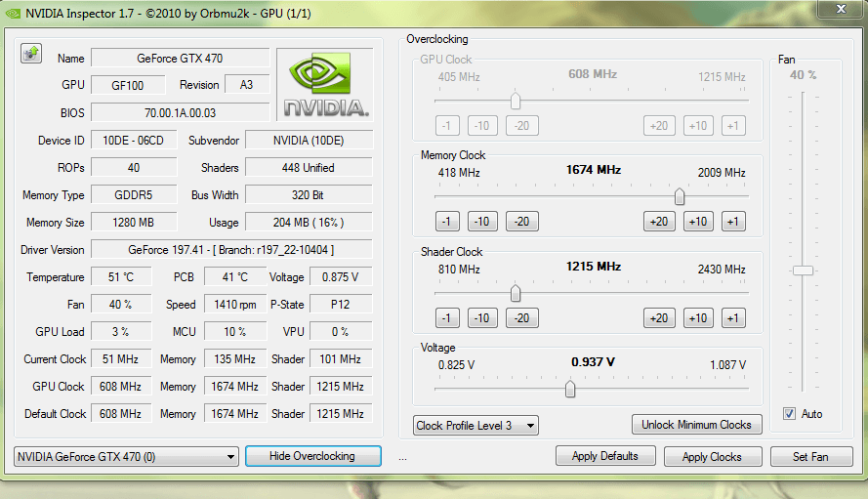868x499 pixels.
Task: Click the Hide Overclocking button
Action: tap(312, 456)
